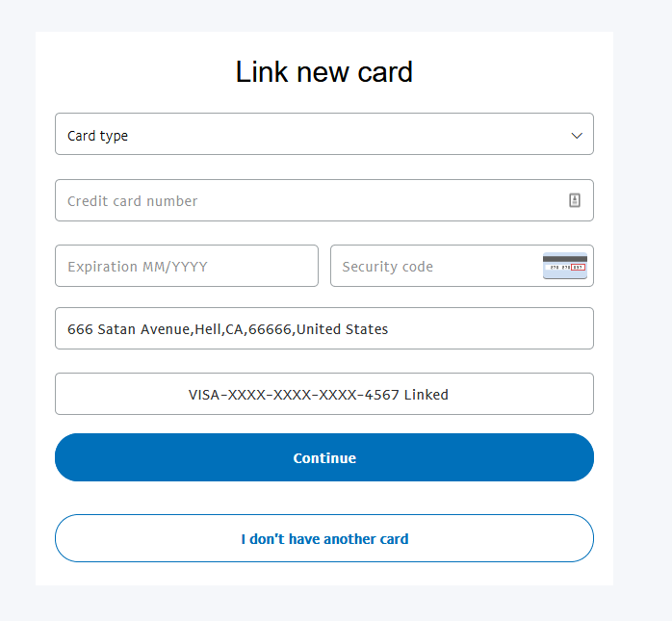
Task: Open the Card type dropdown
Action: click(x=324, y=134)
